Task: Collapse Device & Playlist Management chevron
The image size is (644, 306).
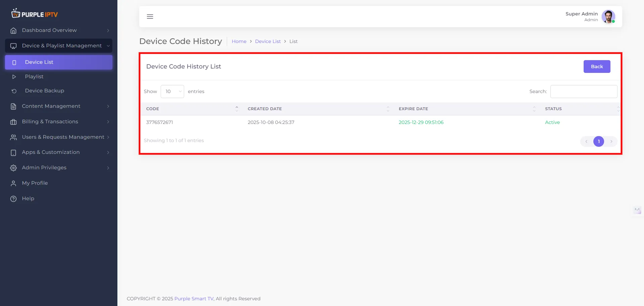Action: click(108, 46)
